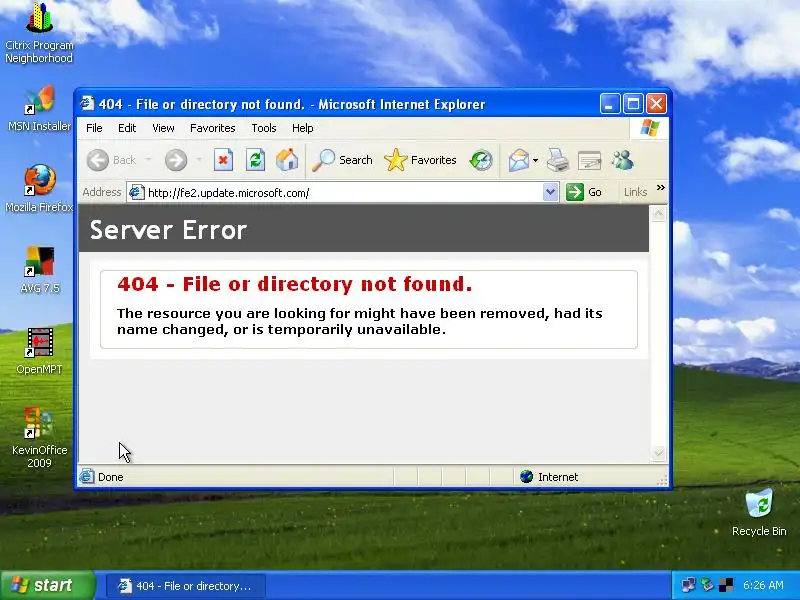Click the Back navigation button
This screenshot has width=800, height=600.
click(x=112, y=160)
